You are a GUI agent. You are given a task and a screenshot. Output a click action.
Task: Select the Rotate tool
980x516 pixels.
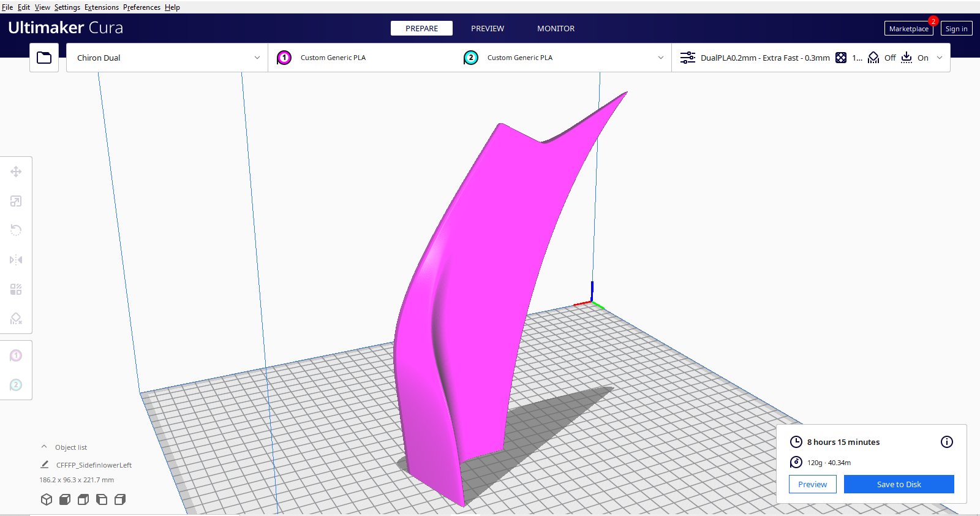tap(16, 230)
